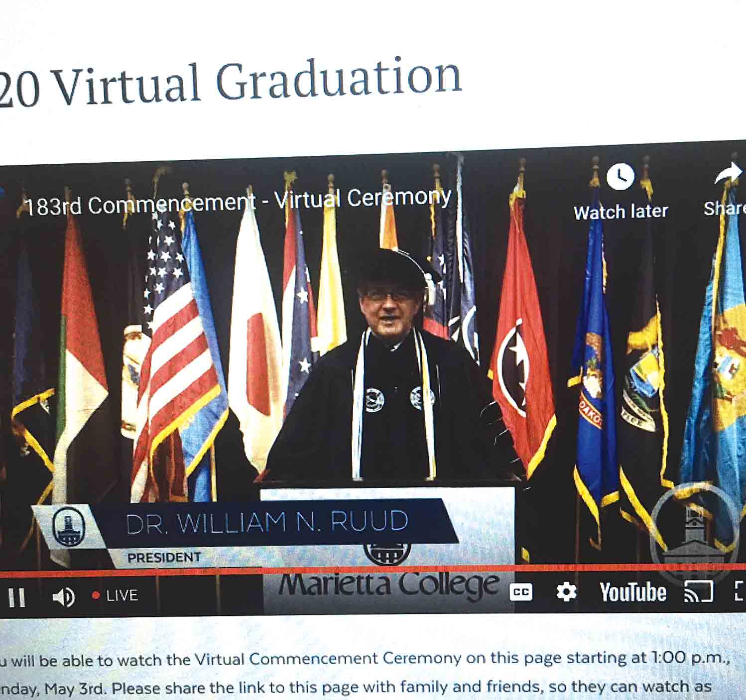The width and height of the screenshot is (746, 700).
Task: Add video to Watch later
Action: point(621,192)
